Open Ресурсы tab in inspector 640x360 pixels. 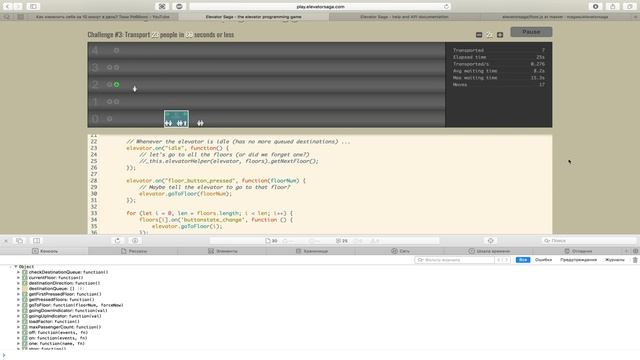click(133, 251)
